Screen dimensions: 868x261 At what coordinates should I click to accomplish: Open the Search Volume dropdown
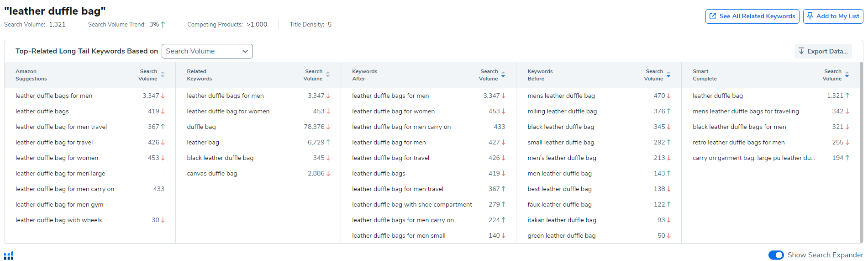tap(207, 51)
